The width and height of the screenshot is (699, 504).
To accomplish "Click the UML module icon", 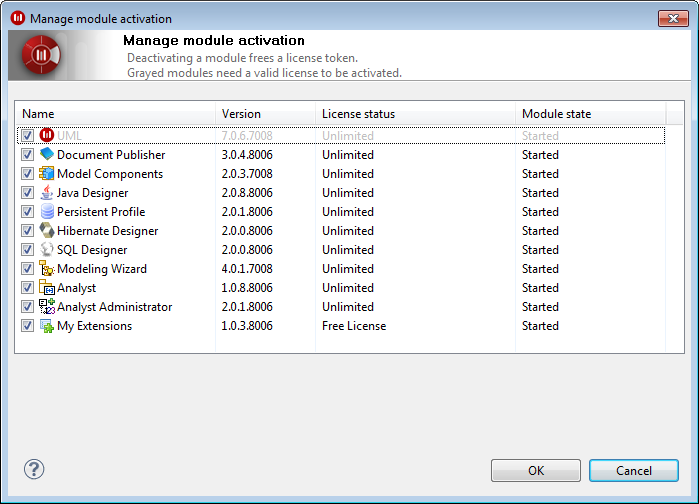I will (47, 135).
